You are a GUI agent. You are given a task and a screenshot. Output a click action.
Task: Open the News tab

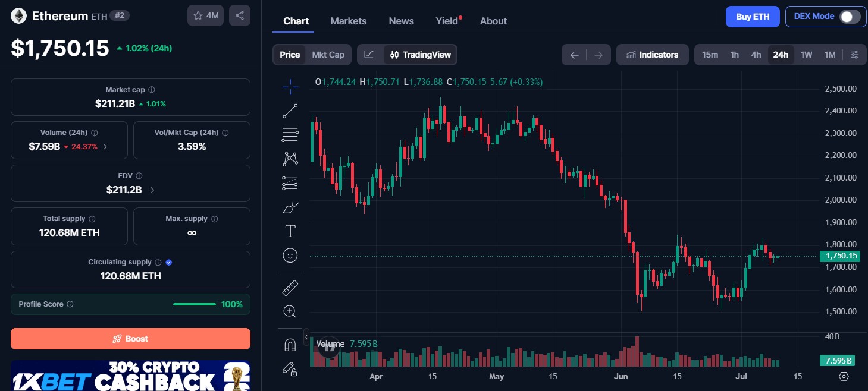pos(402,21)
